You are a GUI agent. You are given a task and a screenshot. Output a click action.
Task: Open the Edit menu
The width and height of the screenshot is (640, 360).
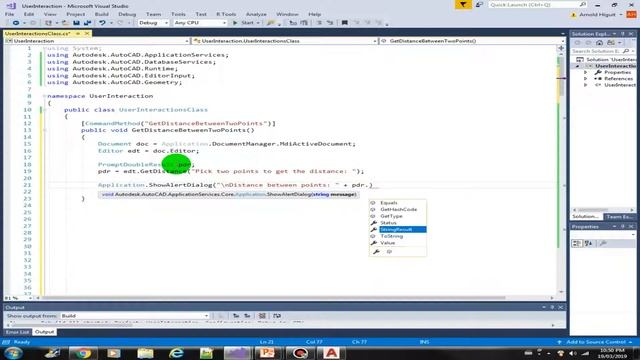pyautogui.click(x=29, y=14)
